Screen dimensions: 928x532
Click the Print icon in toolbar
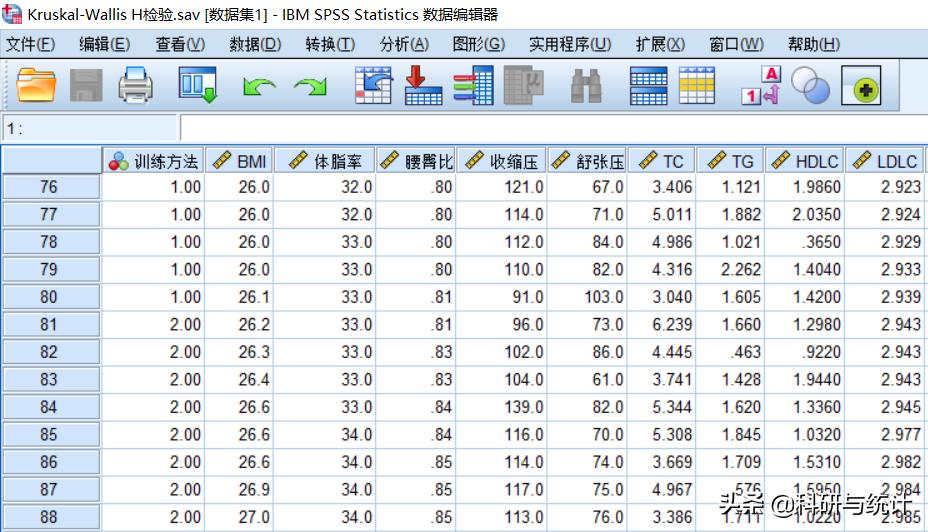click(136, 87)
